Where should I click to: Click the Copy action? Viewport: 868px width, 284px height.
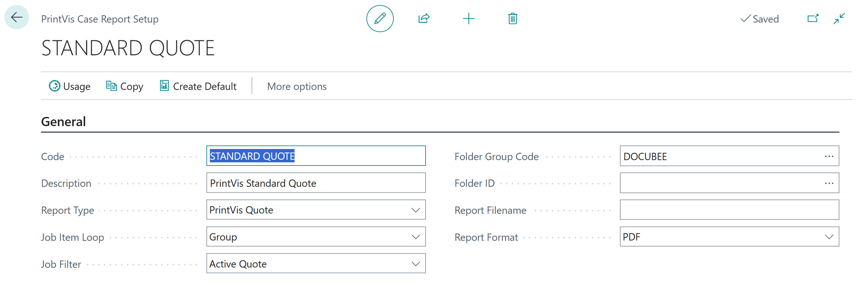pos(125,86)
